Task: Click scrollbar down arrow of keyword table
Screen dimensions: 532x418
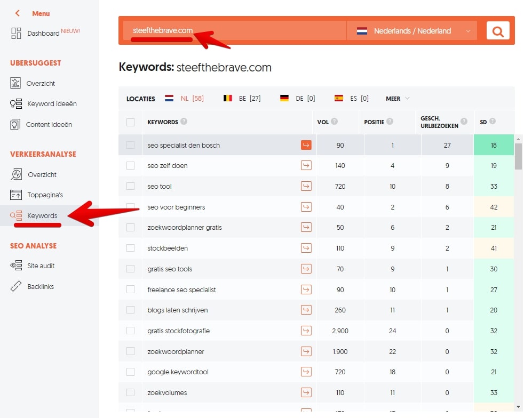Action: point(518,406)
